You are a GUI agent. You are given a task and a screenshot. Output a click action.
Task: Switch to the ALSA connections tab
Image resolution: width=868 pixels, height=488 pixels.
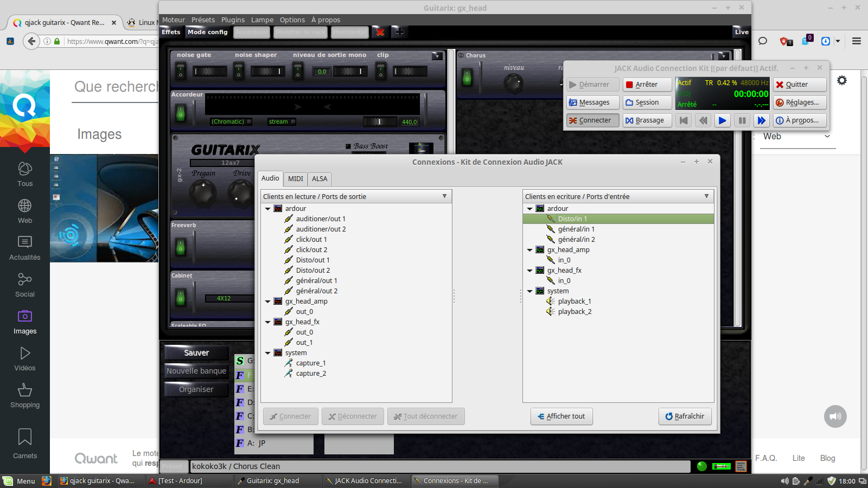coord(320,179)
